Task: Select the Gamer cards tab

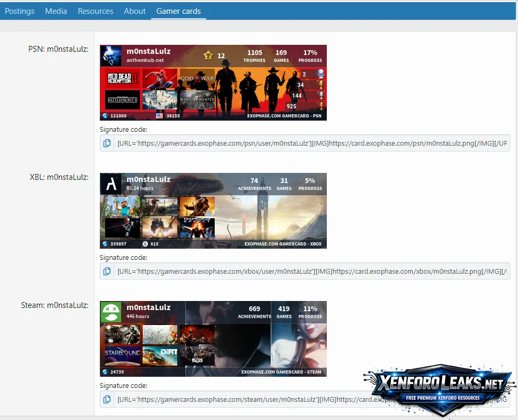Action: 178,11
